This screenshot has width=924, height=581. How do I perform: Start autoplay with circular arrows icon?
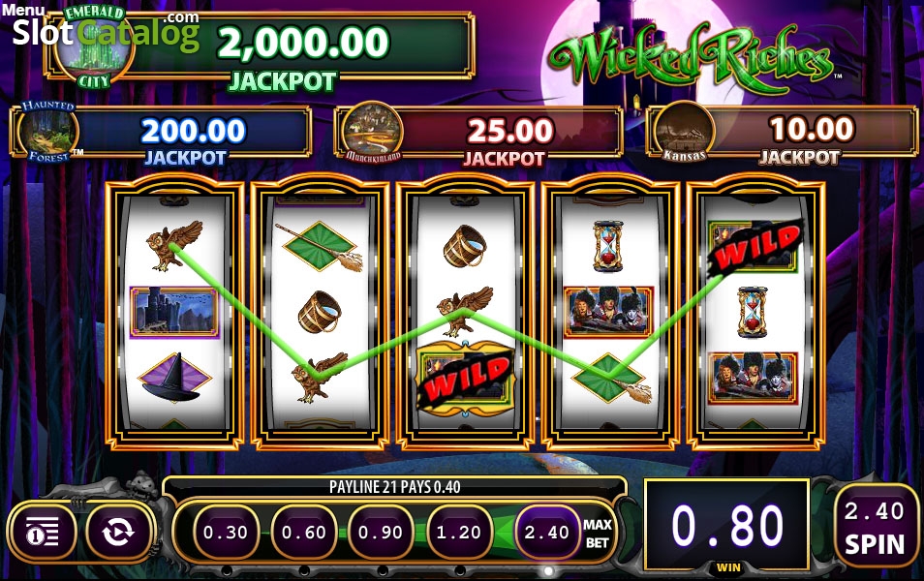coord(118,533)
